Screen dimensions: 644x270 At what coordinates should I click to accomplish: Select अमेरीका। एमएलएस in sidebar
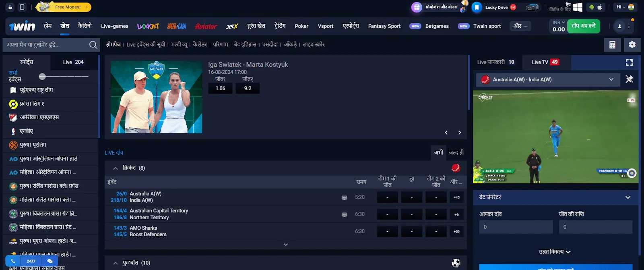(51, 118)
